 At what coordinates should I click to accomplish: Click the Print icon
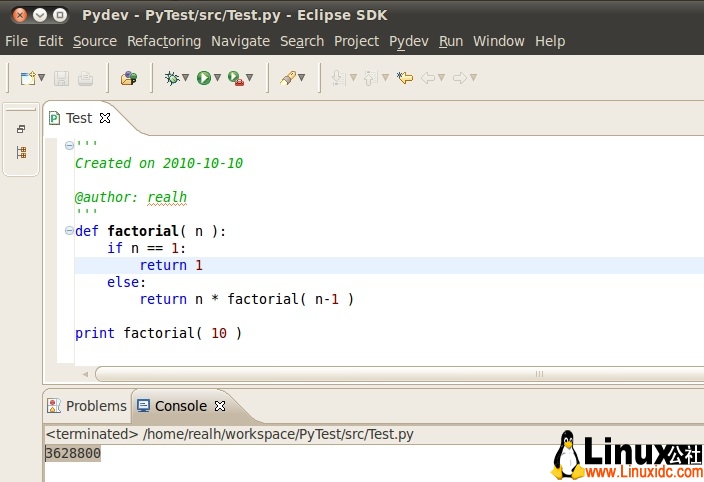(x=85, y=79)
